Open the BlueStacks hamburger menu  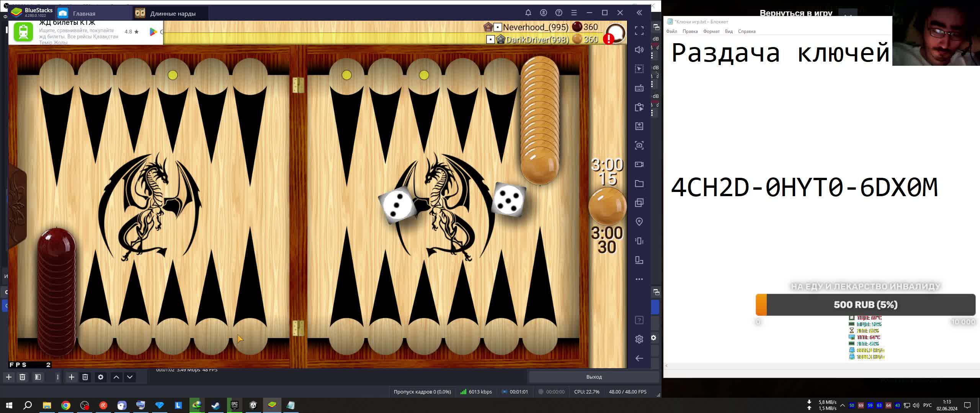574,13
